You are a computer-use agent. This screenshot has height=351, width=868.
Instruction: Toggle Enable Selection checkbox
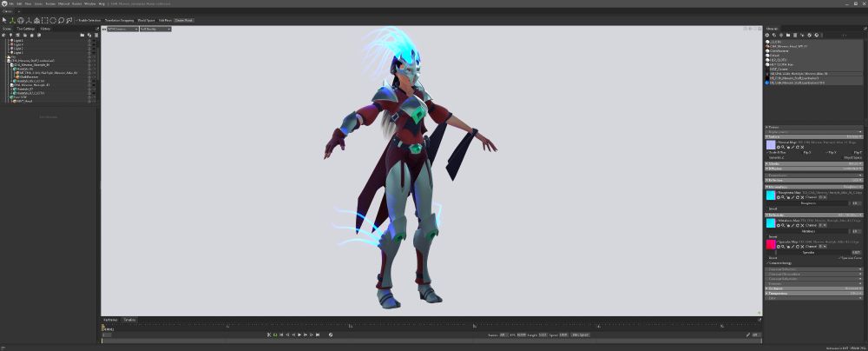coord(88,21)
